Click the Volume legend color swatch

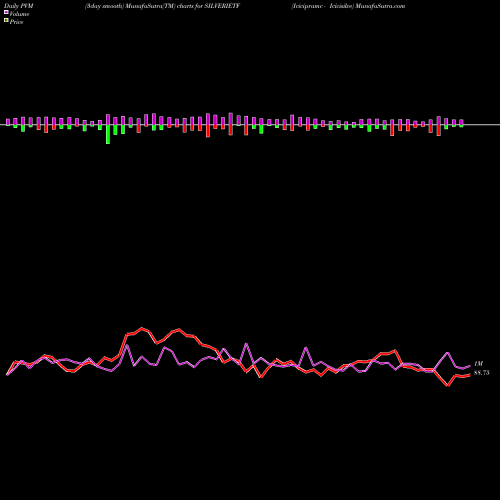pyautogui.click(x=6, y=12)
